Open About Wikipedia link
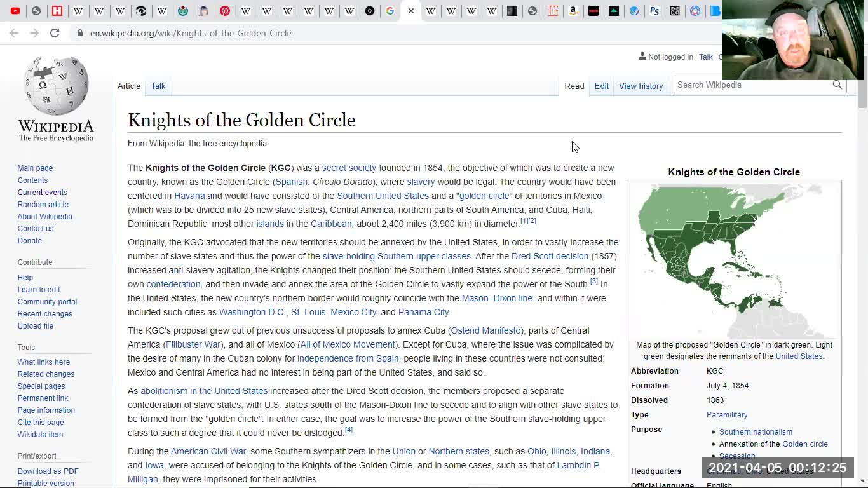The height and width of the screenshot is (488, 868). pyautogui.click(x=44, y=217)
